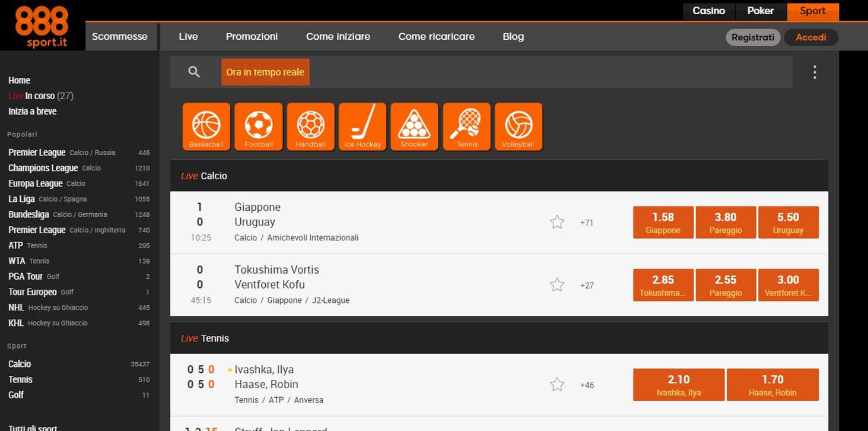The width and height of the screenshot is (868, 431).
Task: Open the search magnifier icon
Action: 194,72
